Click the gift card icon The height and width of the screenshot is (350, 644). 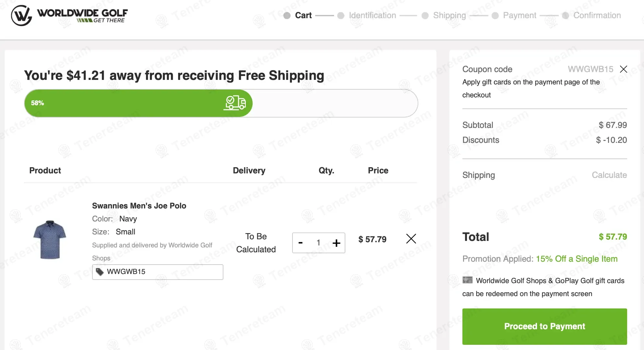tap(467, 280)
